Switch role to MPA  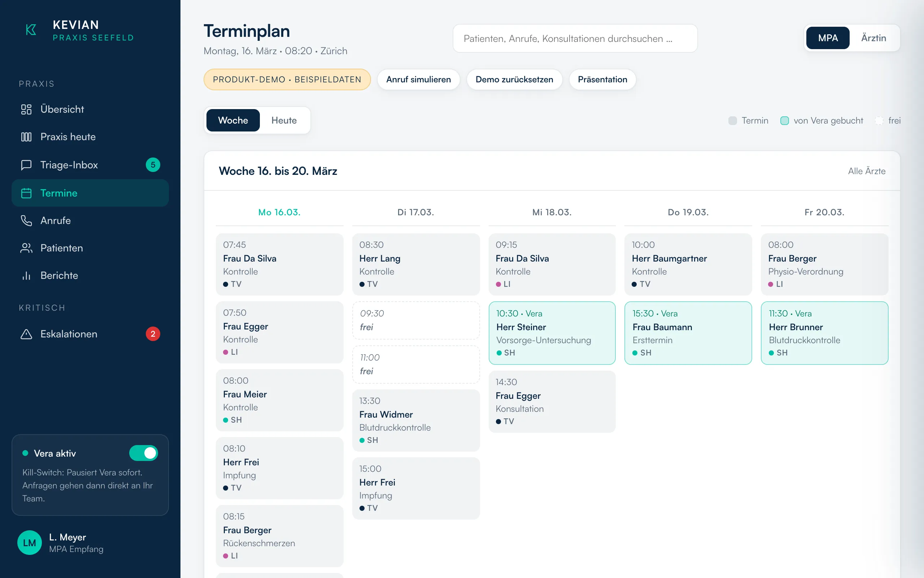click(828, 38)
